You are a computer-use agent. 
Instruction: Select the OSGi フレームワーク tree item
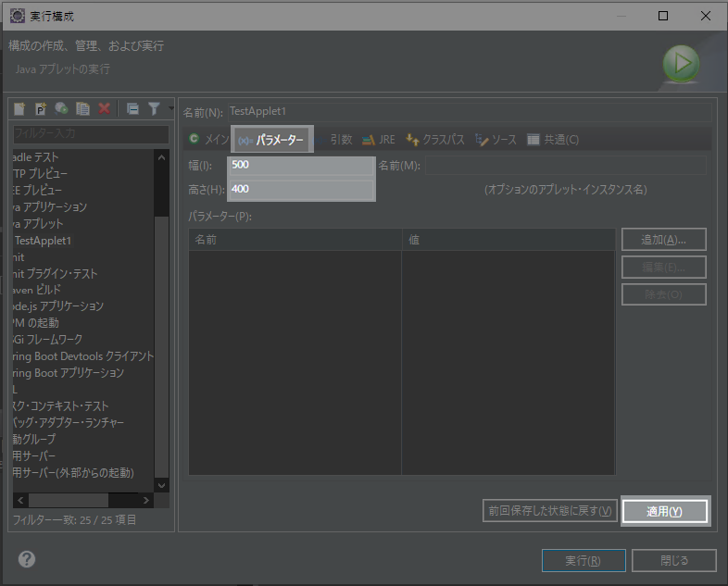(x=48, y=340)
